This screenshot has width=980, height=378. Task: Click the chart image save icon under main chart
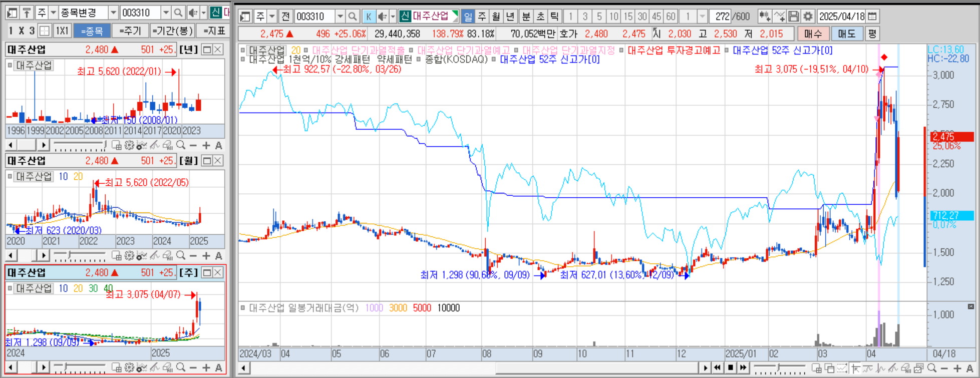click(919, 368)
